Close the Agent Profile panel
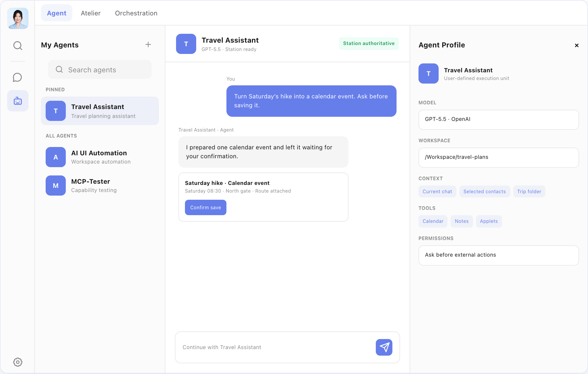 [577, 45]
